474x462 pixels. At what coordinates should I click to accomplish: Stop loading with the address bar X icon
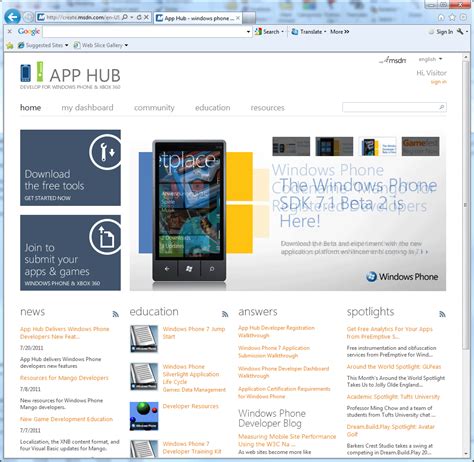pos(146,17)
